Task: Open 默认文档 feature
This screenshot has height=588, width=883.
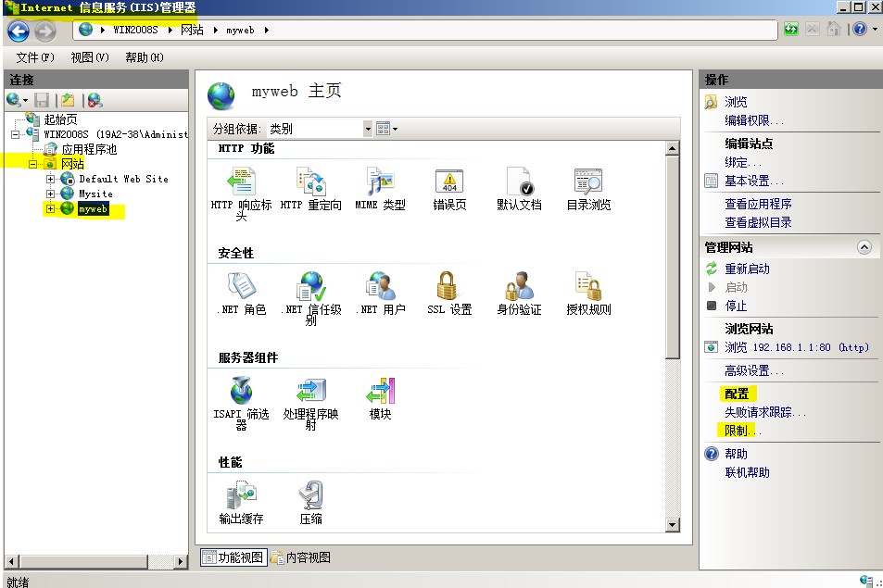Action: [x=519, y=189]
